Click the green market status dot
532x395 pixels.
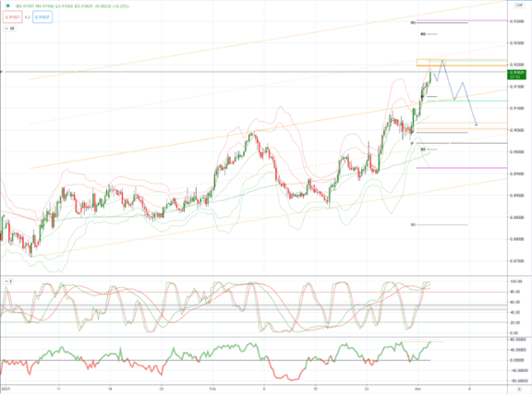pyautogui.click(x=7, y=6)
